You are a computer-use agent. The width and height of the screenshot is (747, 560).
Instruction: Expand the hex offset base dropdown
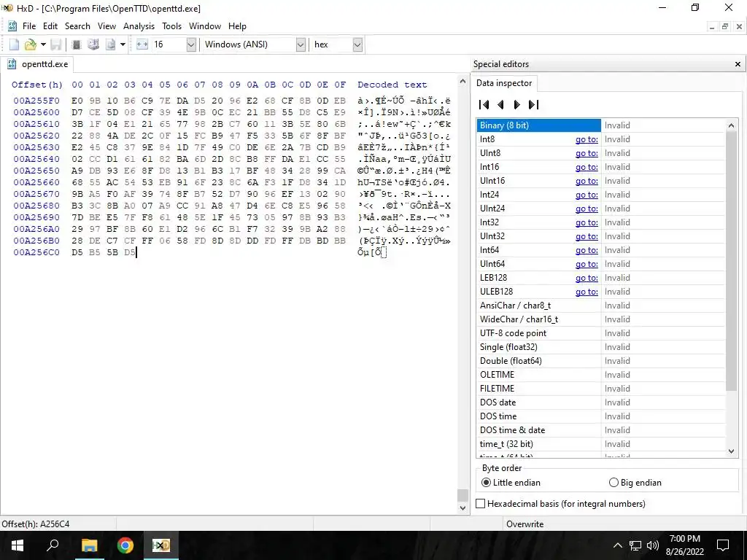pyautogui.click(x=357, y=44)
